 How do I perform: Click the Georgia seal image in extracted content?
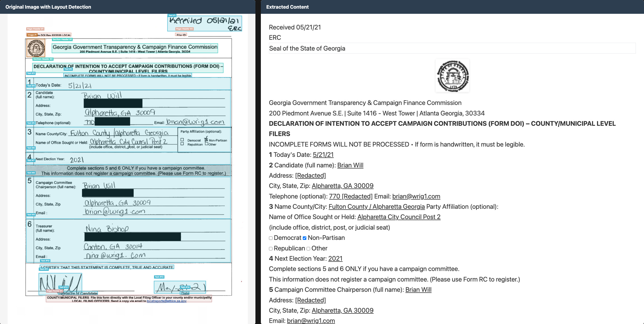tap(452, 76)
